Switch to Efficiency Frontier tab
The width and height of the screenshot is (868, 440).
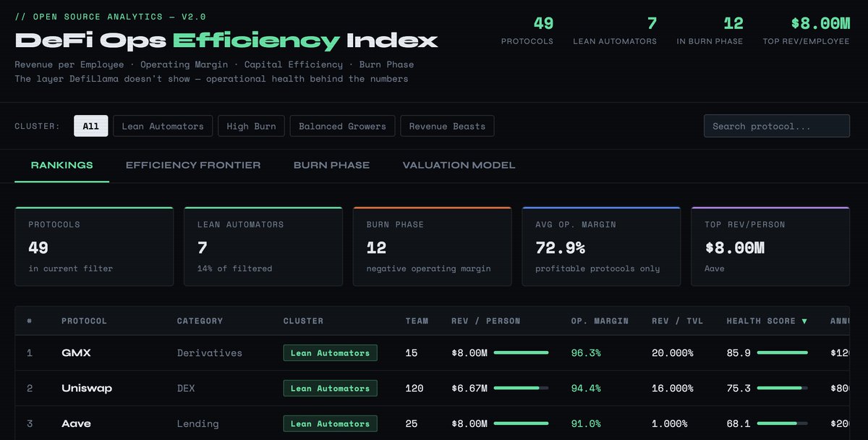[193, 165]
